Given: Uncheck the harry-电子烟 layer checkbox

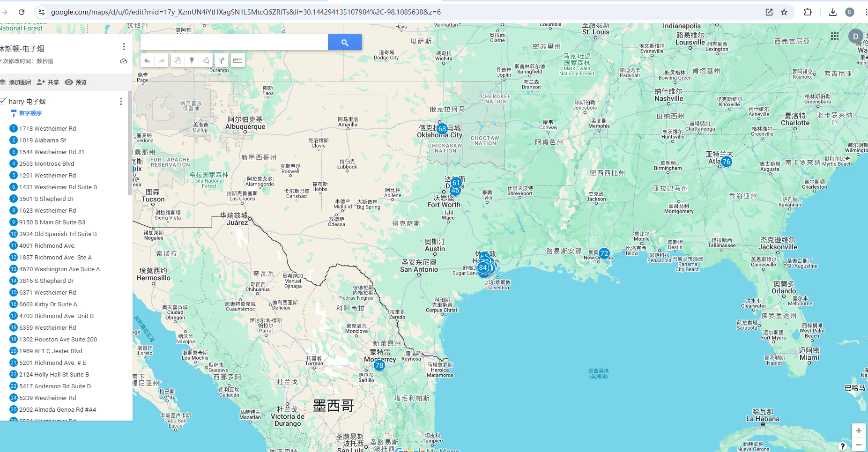Looking at the screenshot, I should click(3, 101).
